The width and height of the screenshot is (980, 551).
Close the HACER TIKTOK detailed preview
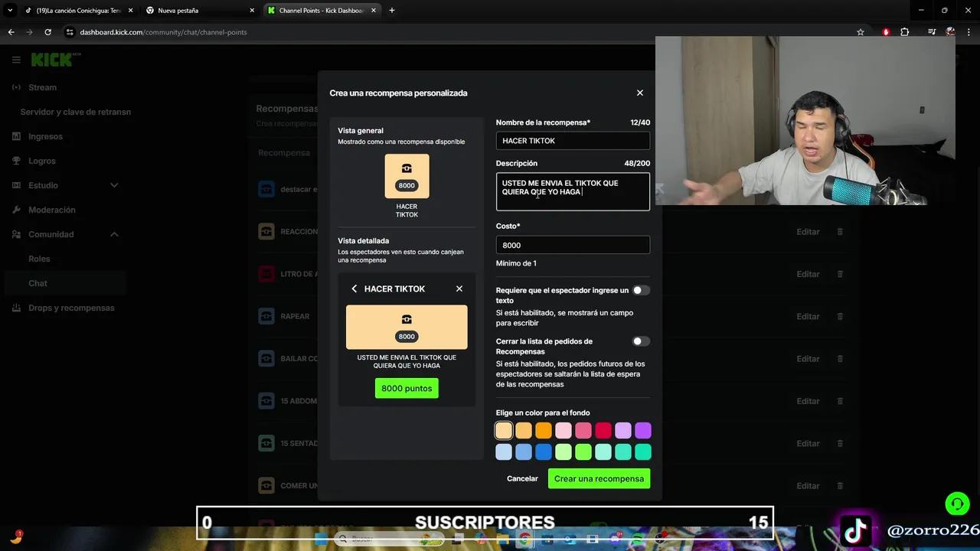459,289
